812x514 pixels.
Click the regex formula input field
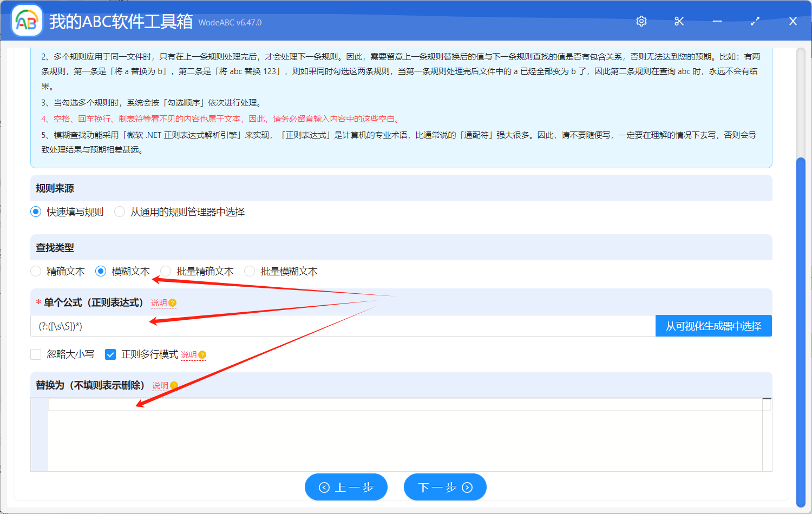[x=325, y=326]
